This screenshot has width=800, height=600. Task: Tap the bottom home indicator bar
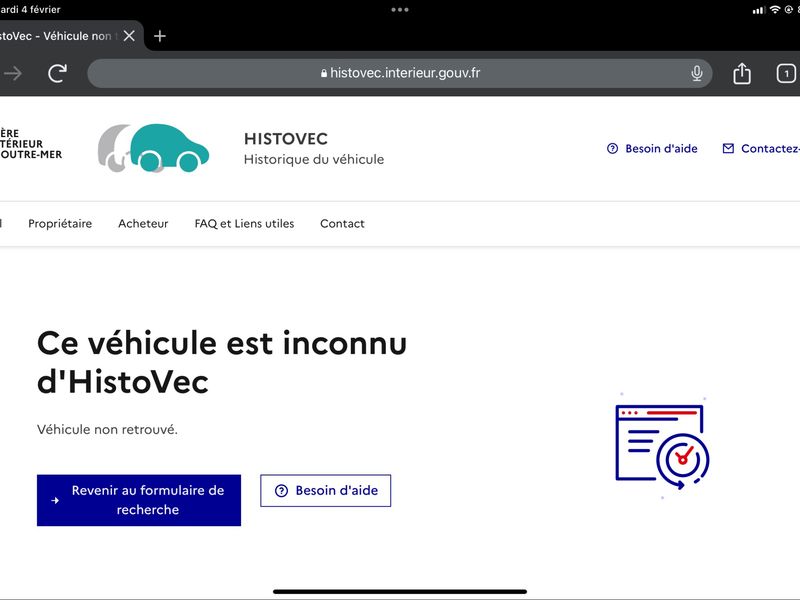coord(399,592)
